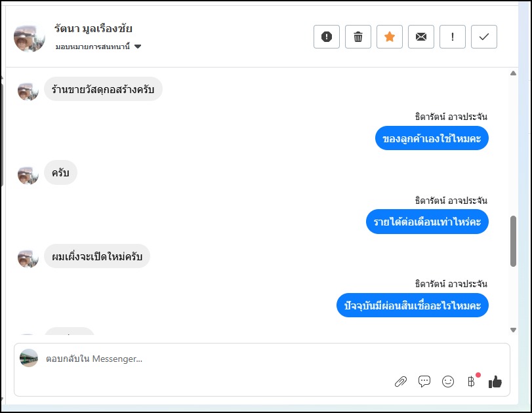Viewport: 532px width, 413px height.
Task: Click the chat scrollbar up arrow
Action: 513,73
